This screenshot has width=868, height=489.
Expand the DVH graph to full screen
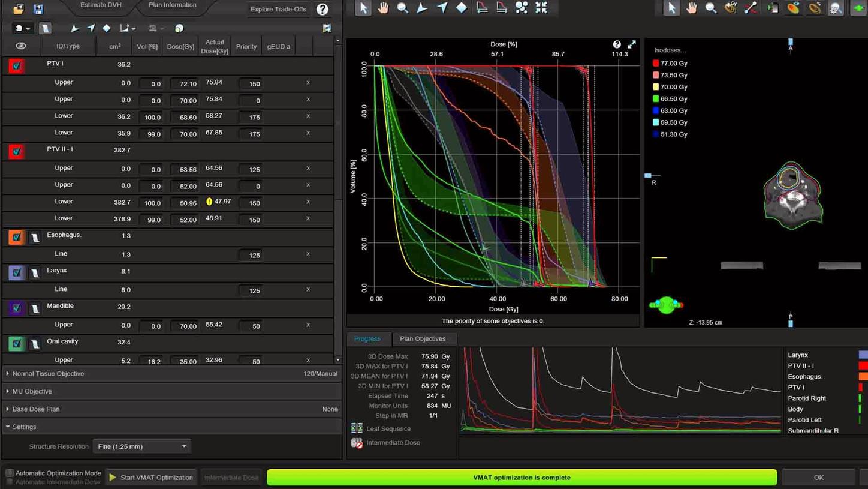632,44
